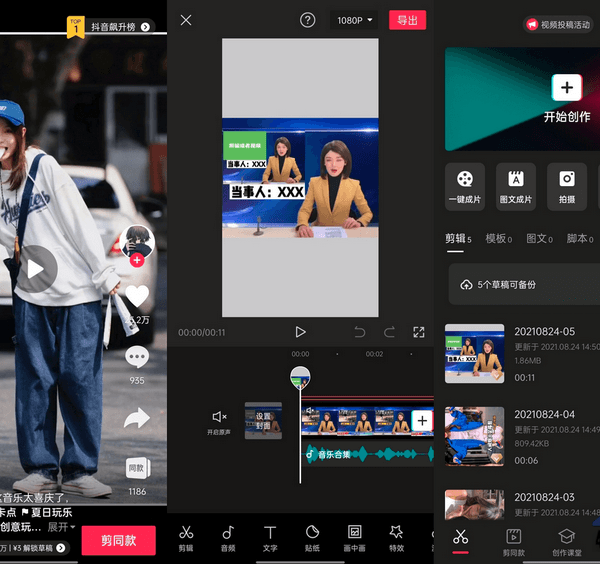Expand the video description with 展开
The width and height of the screenshot is (600, 564).
point(62,527)
